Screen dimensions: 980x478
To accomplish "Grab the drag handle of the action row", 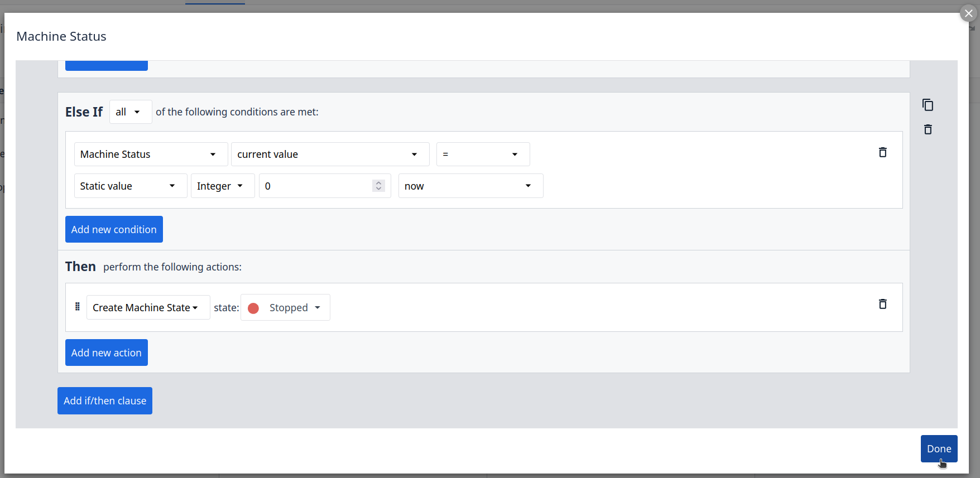I will tap(78, 307).
